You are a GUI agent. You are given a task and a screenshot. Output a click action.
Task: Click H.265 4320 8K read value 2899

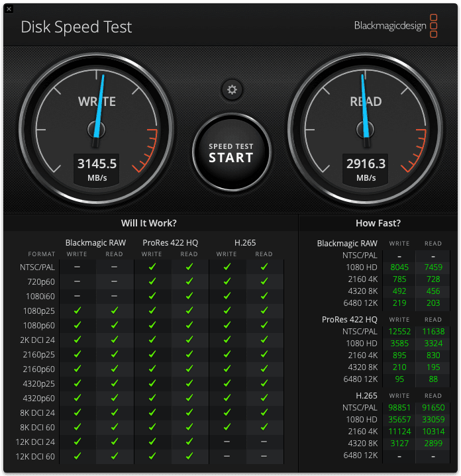[433, 444]
